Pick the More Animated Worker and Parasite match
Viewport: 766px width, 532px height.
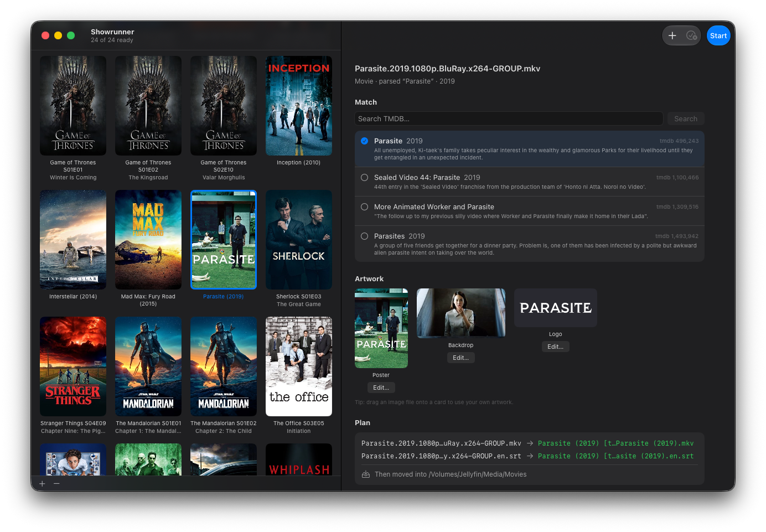click(x=530, y=211)
